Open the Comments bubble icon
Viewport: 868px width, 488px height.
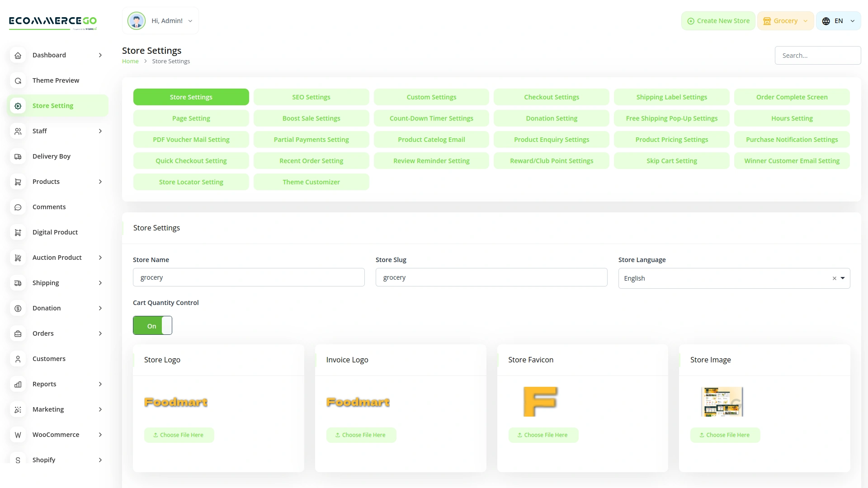click(18, 207)
